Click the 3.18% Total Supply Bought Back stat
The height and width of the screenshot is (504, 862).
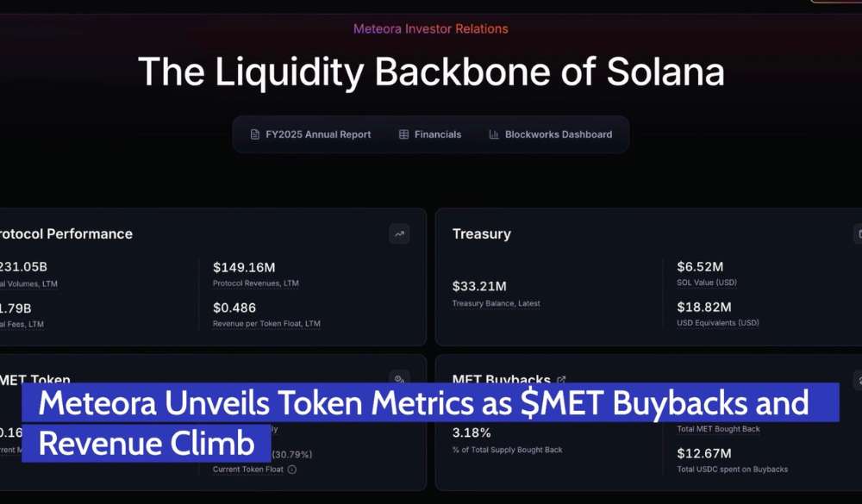pyautogui.click(x=472, y=432)
